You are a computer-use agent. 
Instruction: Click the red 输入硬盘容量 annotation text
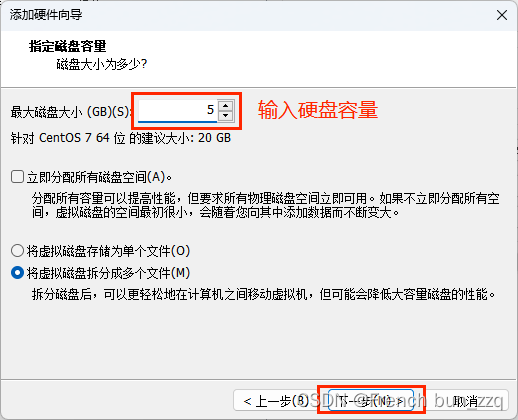[318, 110]
